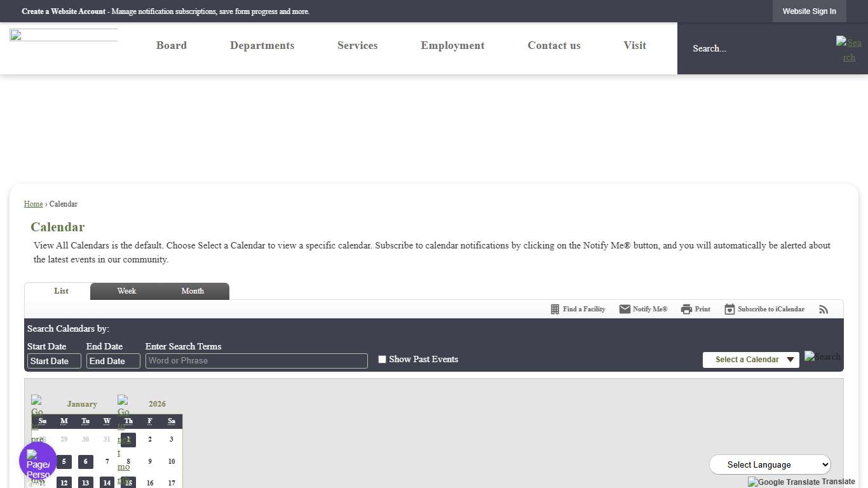Viewport: 868px width, 488px height.
Task: Click the calendar Search button icon
Action: pyautogui.click(x=822, y=356)
